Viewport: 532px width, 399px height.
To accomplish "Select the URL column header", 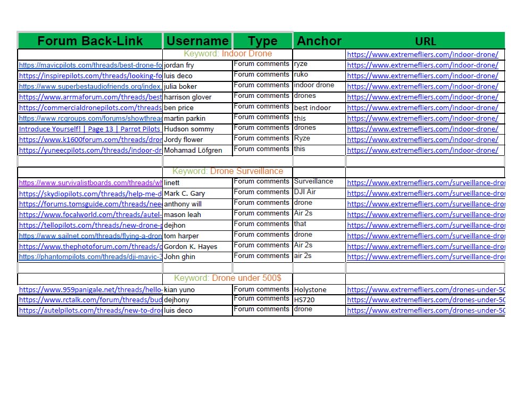I will [426, 41].
